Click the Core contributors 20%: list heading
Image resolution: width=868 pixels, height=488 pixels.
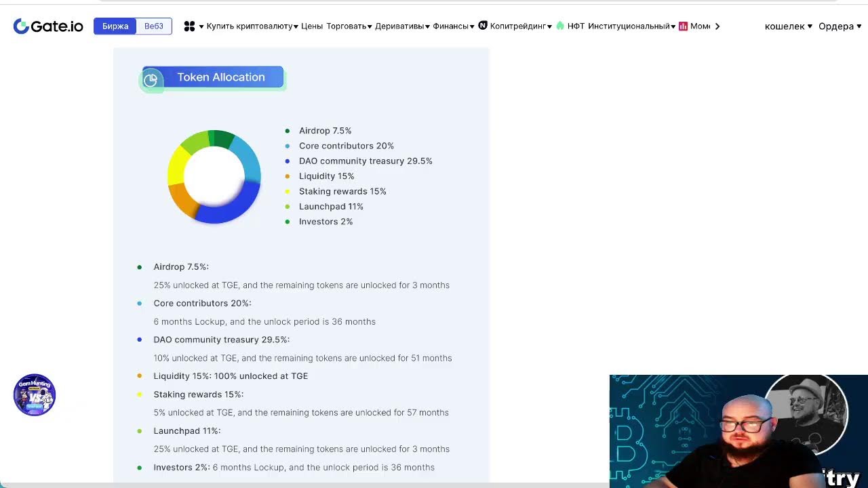202,304
